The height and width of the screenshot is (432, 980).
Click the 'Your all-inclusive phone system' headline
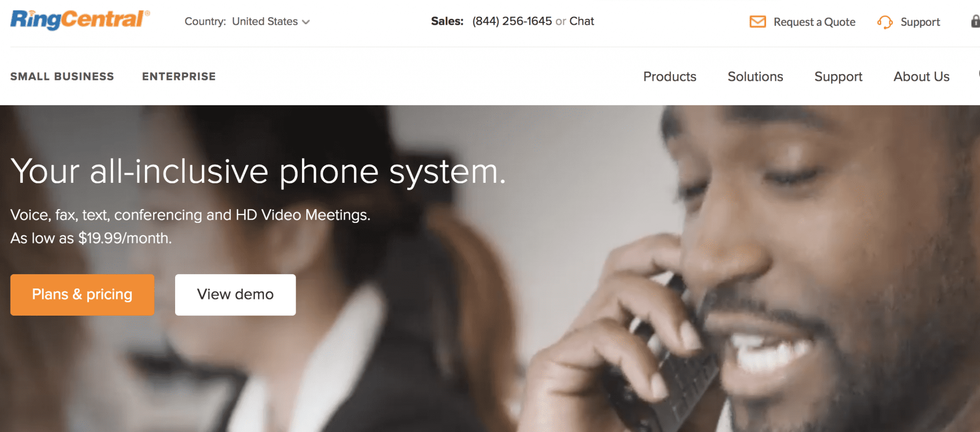[x=258, y=171]
